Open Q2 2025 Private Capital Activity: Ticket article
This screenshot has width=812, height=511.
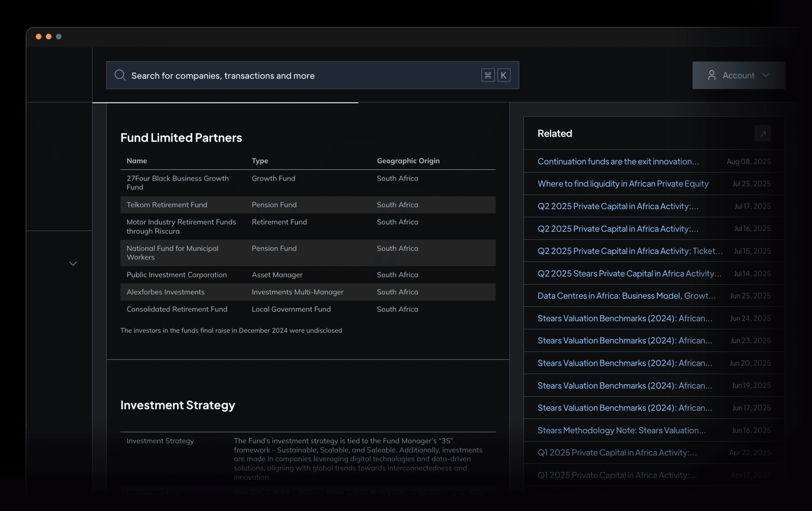(630, 251)
